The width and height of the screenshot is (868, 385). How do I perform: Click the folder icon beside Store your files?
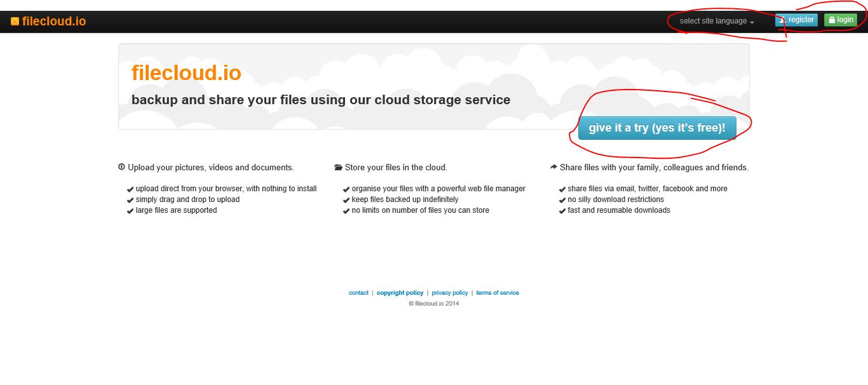click(338, 168)
